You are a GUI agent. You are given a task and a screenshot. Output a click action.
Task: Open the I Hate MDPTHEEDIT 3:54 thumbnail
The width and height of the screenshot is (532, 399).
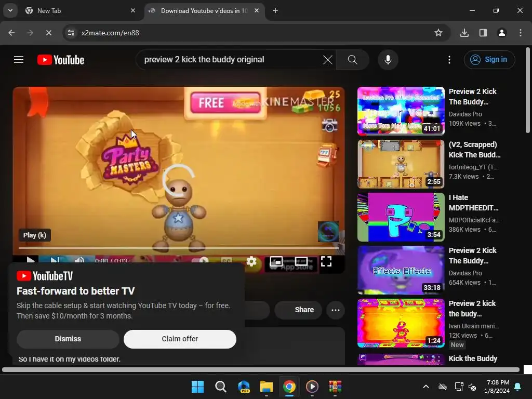pos(401,217)
